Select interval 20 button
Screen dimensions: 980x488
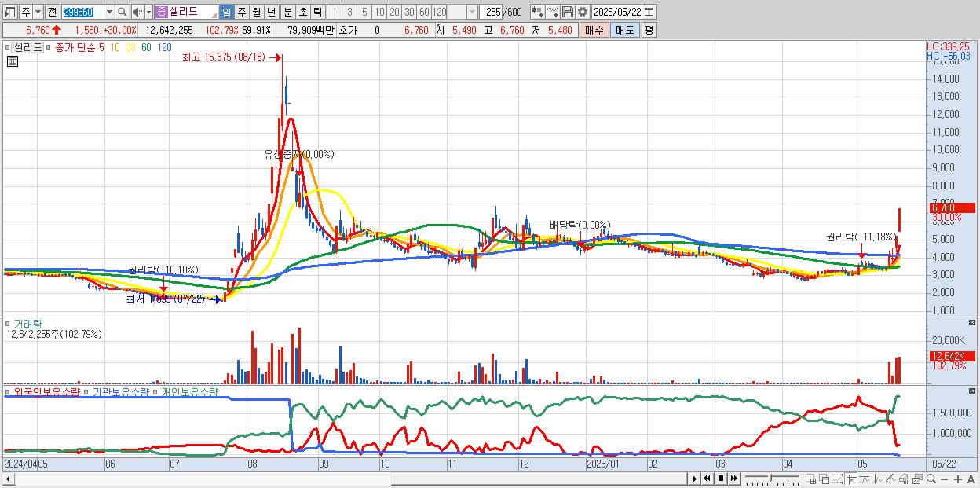point(394,12)
